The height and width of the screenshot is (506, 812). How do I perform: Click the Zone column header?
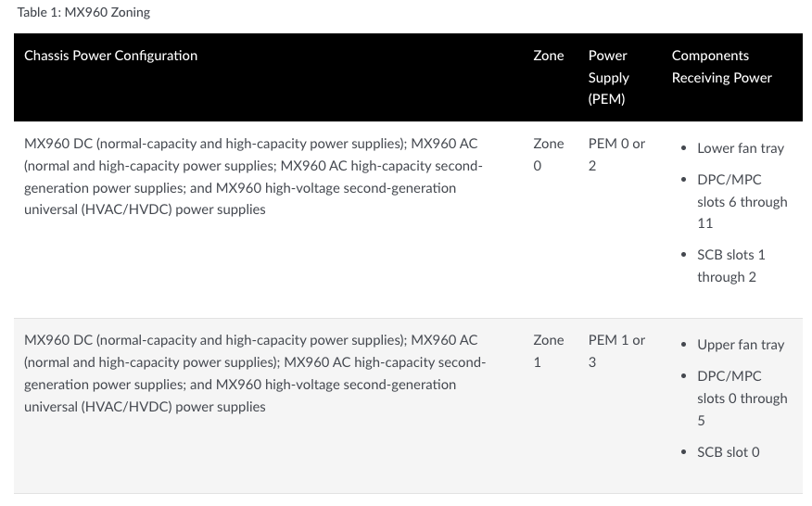(x=549, y=56)
